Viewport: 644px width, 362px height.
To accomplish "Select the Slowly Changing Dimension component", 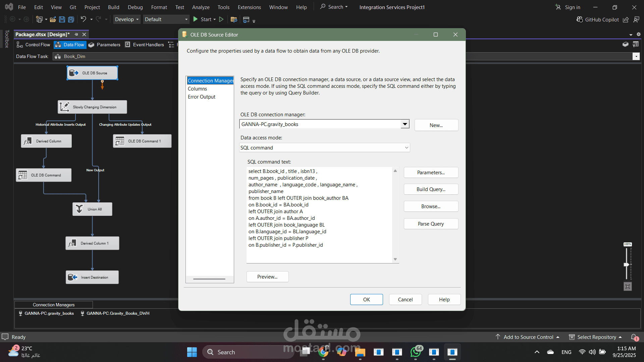I will (x=92, y=107).
